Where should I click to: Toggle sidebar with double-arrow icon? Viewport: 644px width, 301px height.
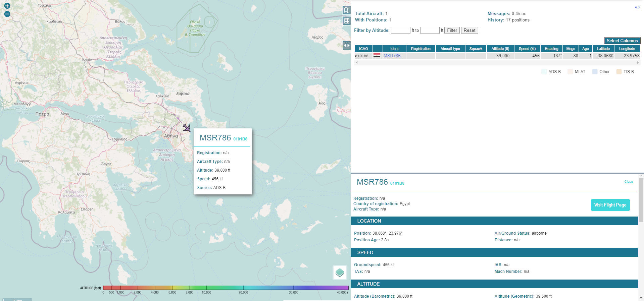347,45
